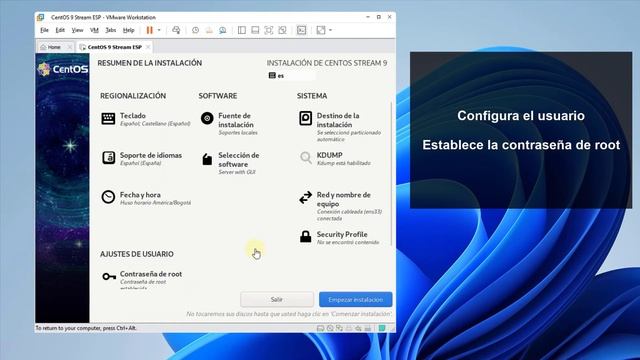Screen dimensions: 640x360
Task: Click the Salir button
Action: pyautogui.click(x=277, y=300)
